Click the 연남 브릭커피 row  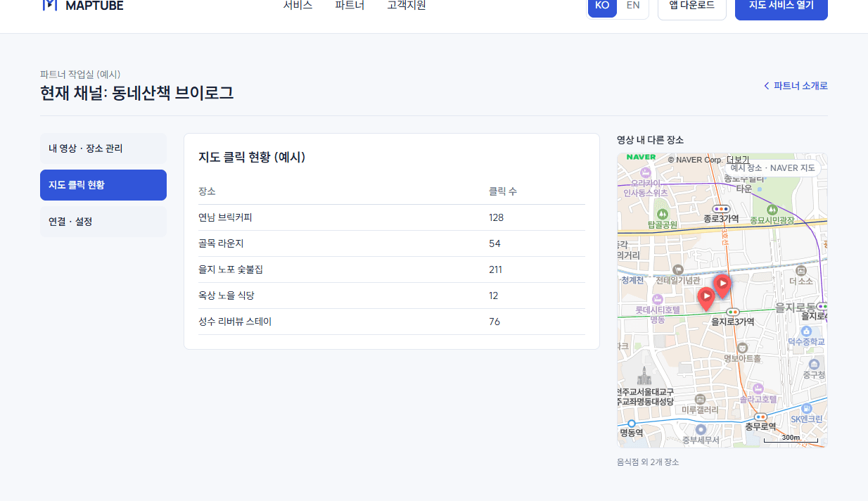pyautogui.click(x=392, y=217)
